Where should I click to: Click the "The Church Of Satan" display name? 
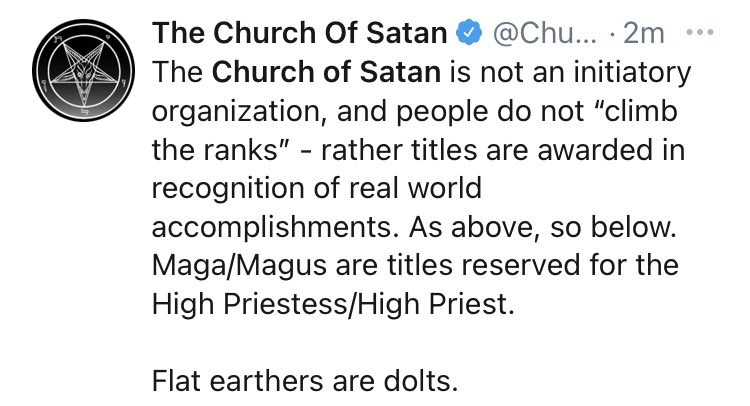click(299, 33)
